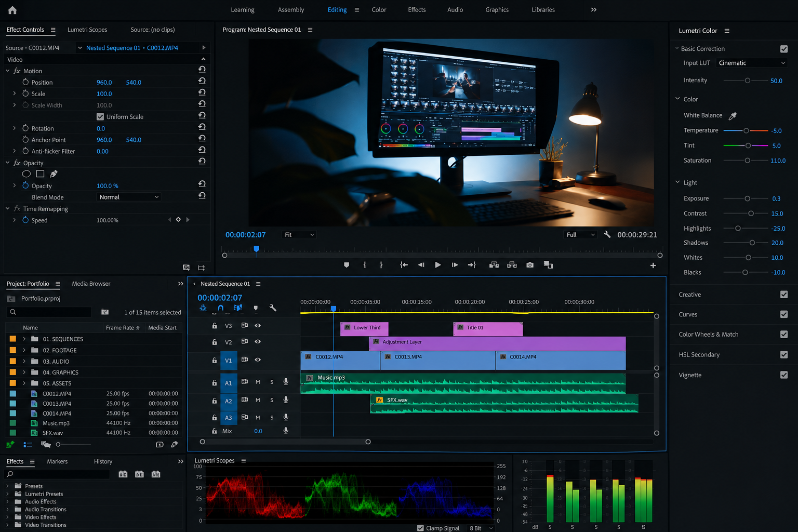798x532 pixels.
Task: Open the Full playback resolution dropdown
Action: pyautogui.click(x=581, y=235)
